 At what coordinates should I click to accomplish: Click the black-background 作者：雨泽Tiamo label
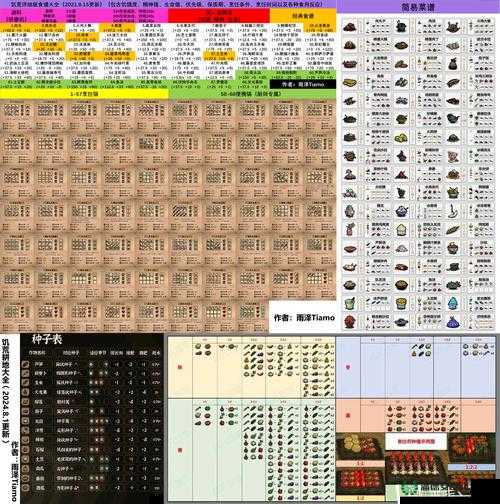[303, 84]
